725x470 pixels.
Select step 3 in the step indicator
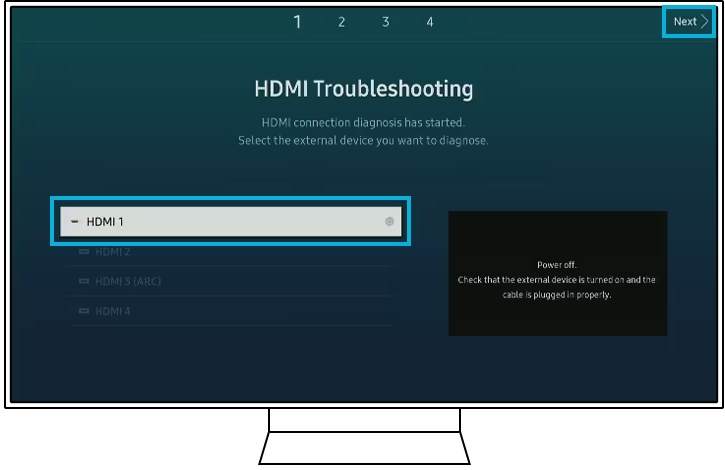tap(386, 22)
